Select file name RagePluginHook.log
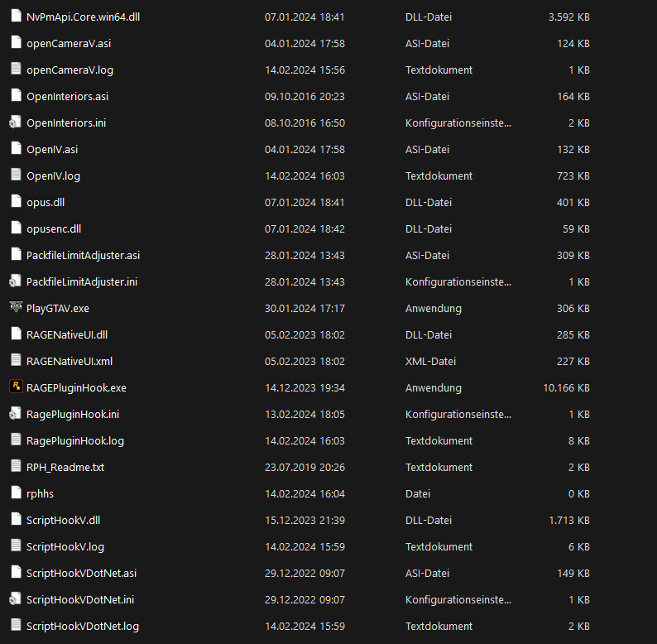 [75, 440]
